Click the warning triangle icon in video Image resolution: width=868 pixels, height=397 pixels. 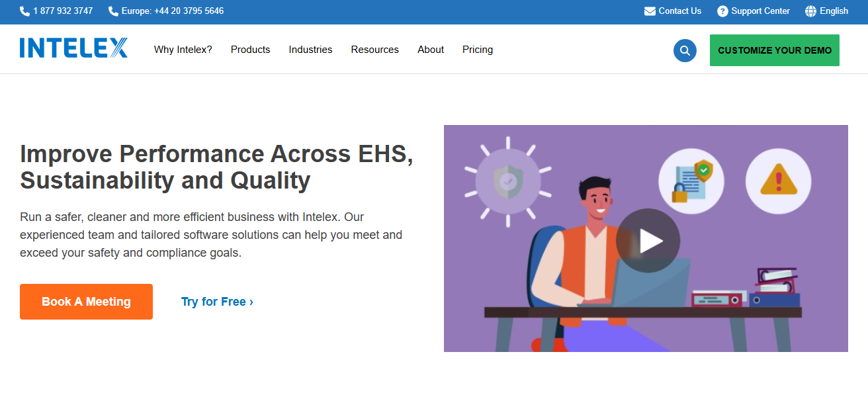click(x=778, y=181)
